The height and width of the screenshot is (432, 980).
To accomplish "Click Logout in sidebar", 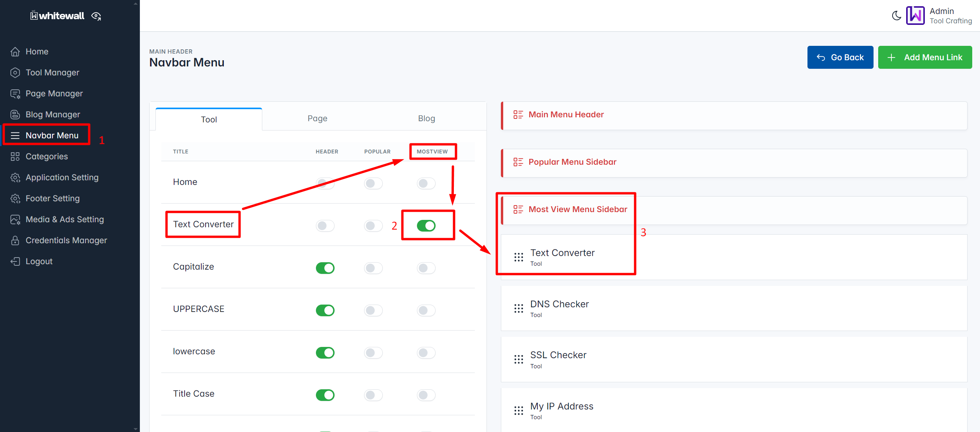I will pos(39,261).
